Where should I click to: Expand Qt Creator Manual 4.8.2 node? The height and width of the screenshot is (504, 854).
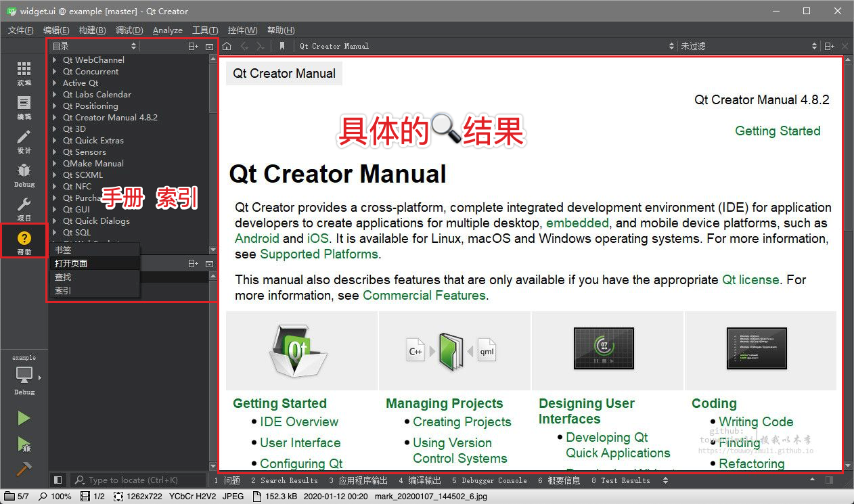[x=54, y=118]
